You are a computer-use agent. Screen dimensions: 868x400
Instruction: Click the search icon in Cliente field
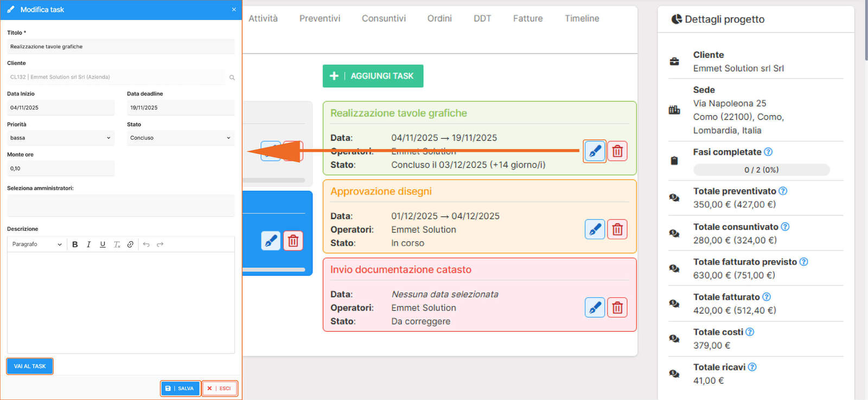click(232, 78)
